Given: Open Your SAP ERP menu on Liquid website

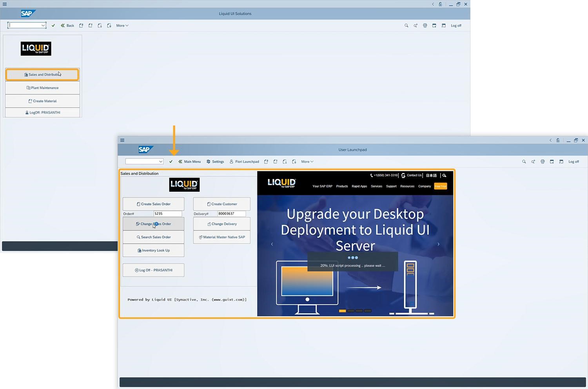Looking at the screenshot, I should 322,186.
